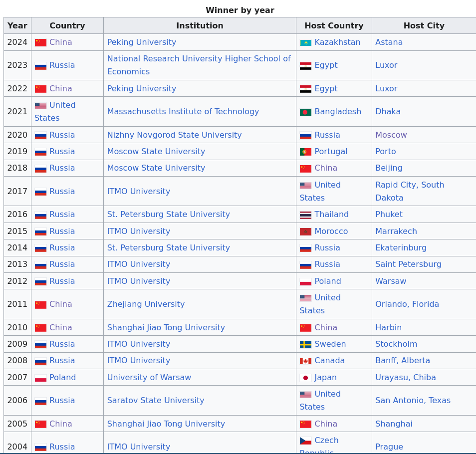Open the Marrakech link
This screenshot has height=454, width=476.
tap(396, 231)
